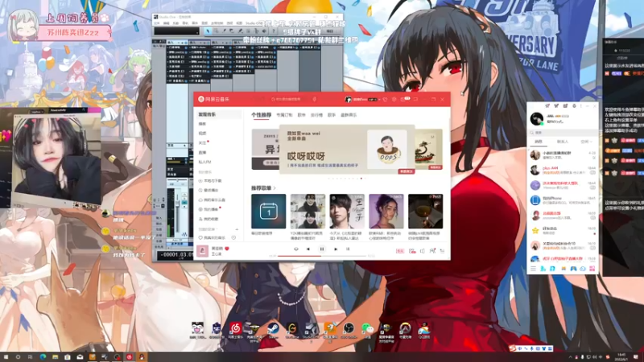This screenshot has height=362, width=644.
Task: Switch to the 排行榜 tab
Action: (x=317, y=115)
